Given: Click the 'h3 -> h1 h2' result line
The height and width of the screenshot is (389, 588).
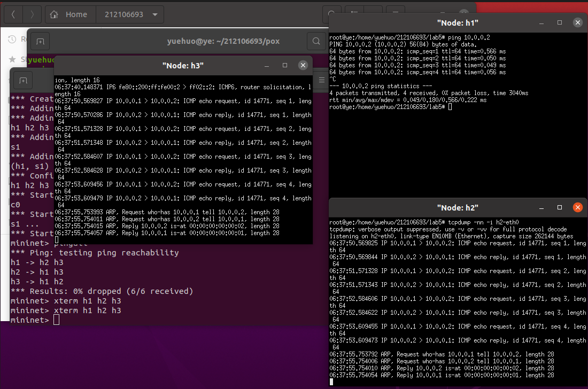Looking at the screenshot, I should point(37,282).
